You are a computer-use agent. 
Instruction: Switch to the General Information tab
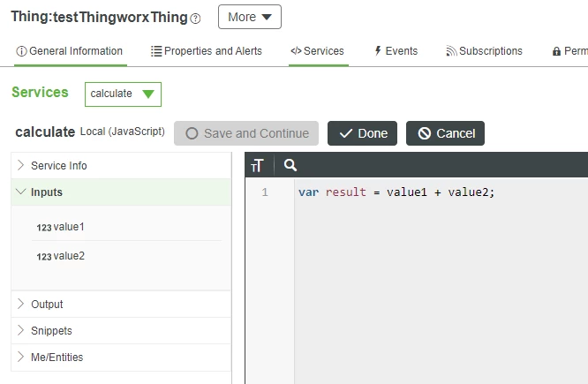70,51
